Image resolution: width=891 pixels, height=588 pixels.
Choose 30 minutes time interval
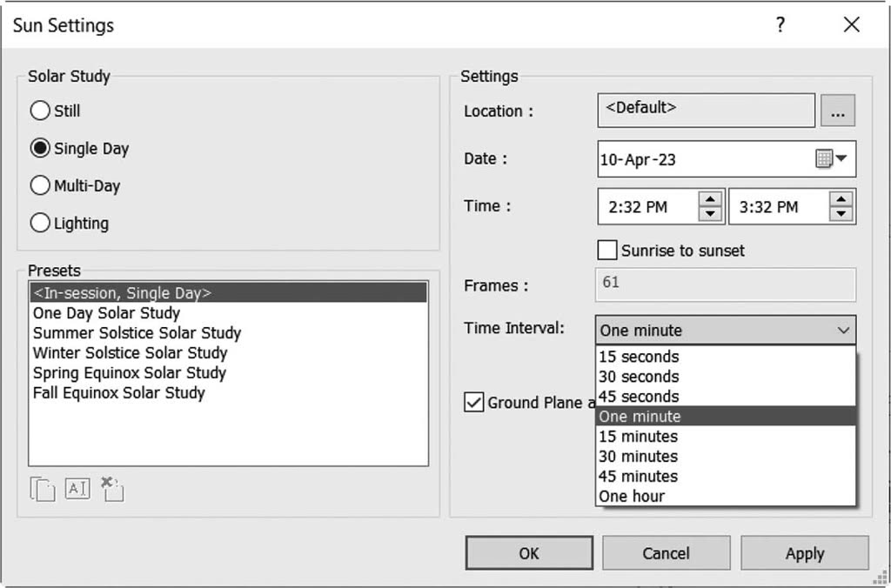(726, 456)
